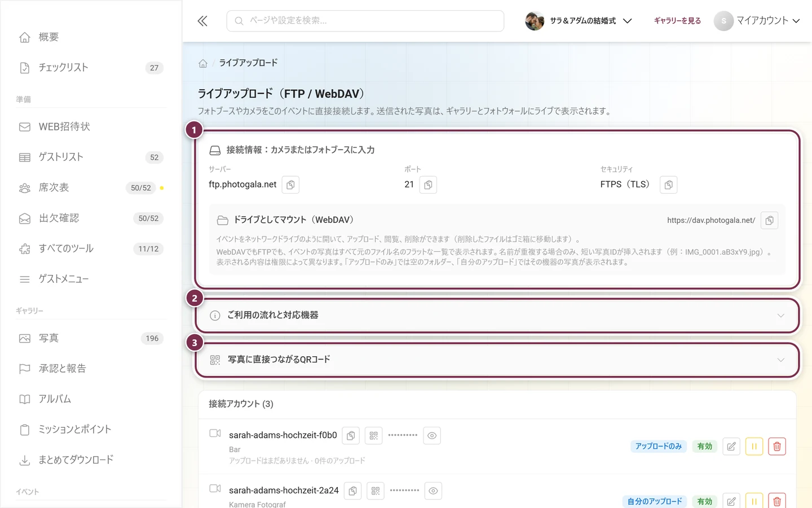Reveal password for sarah-adams-hochzeit-2a24
812x508 pixels.
(x=433, y=491)
